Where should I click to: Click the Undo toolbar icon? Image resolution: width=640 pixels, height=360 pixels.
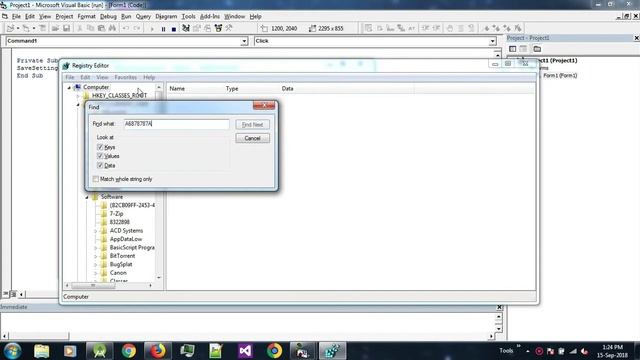[126, 28]
